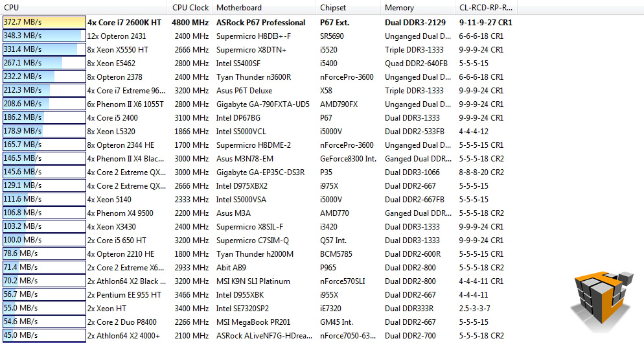Click the Intel DP67BG motherboard cell
Image resolution: width=644 pixels, height=343 pixels.
(238, 117)
